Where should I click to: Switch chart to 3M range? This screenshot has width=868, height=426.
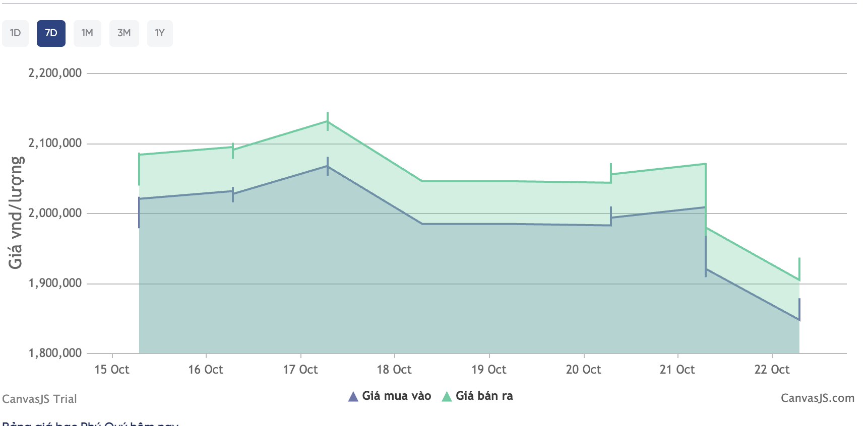pos(124,33)
